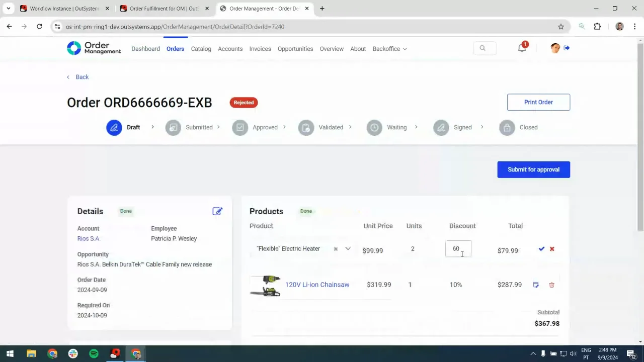The height and width of the screenshot is (362, 644).
Task: Click the Approved stage icon
Action: (240, 127)
